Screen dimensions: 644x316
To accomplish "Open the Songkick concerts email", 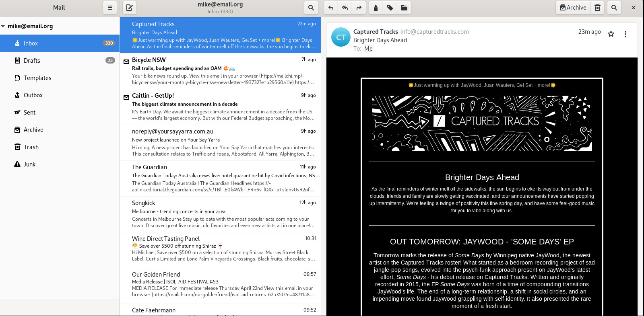I will point(220,214).
